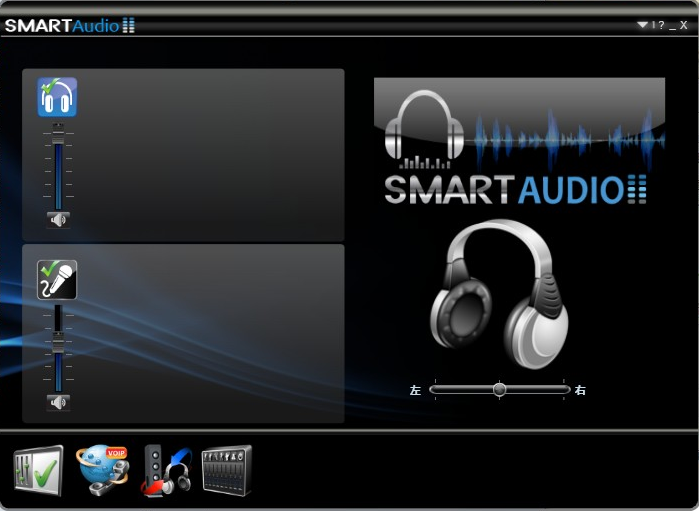
Task: Click the 右 (right) balance label
Action: [581, 390]
